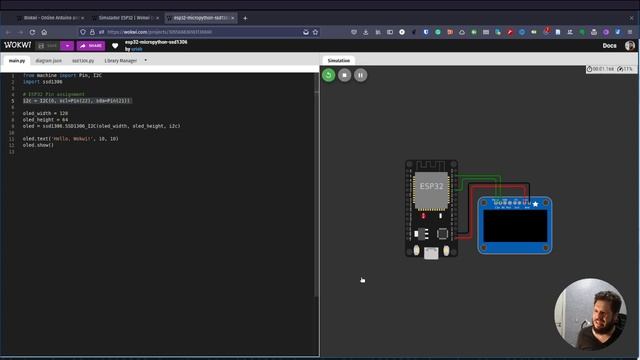Expand the file tabs dropdown arrow
Viewport: 640px width, 360px height.
point(146,60)
